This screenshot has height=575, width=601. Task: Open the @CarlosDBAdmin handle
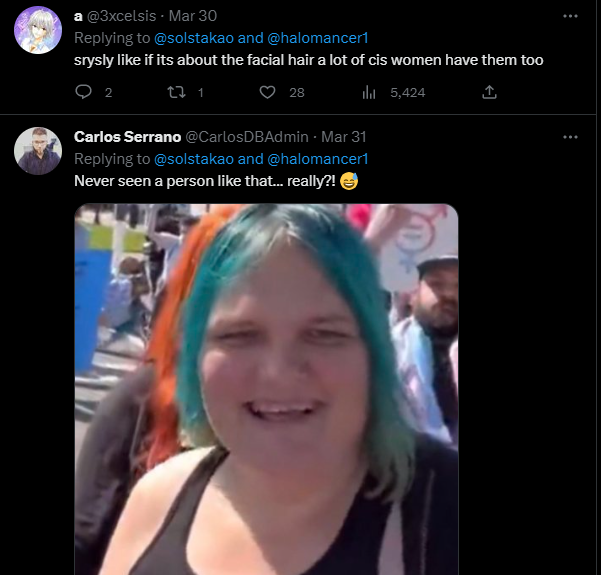[x=247, y=137]
